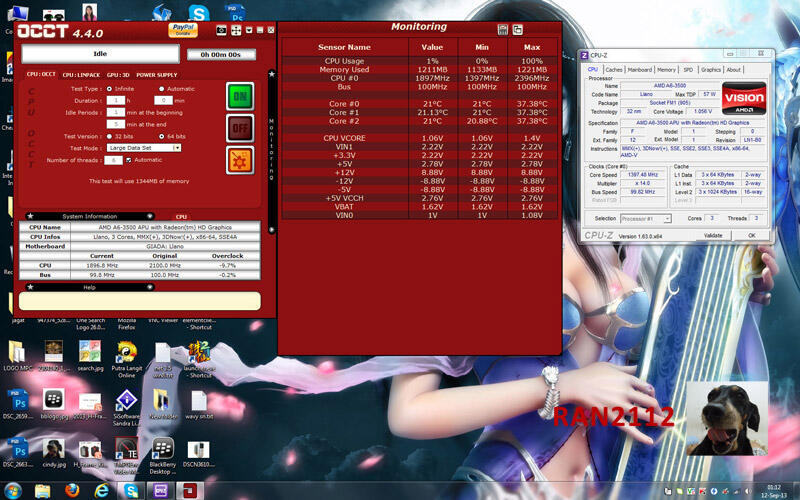Image resolution: width=800 pixels, height=500 pixels.
Task: Open Skype from the taskbar
Action: (x=131, y=491)
